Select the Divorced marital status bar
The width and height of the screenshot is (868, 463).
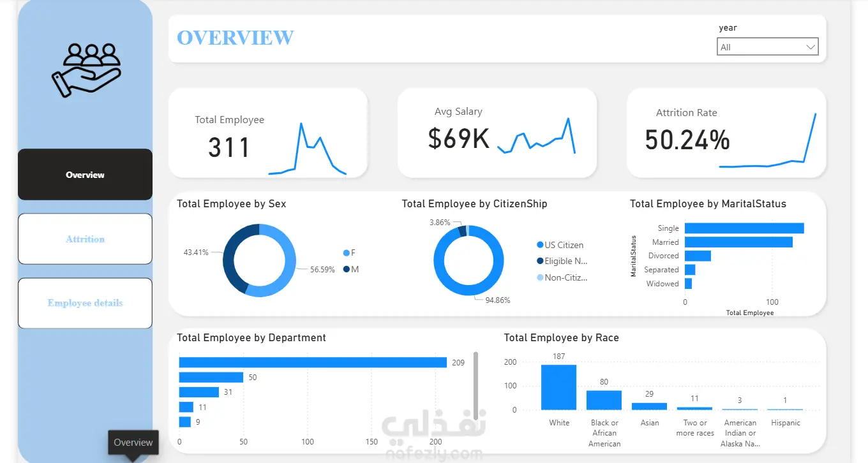[698, 256]
